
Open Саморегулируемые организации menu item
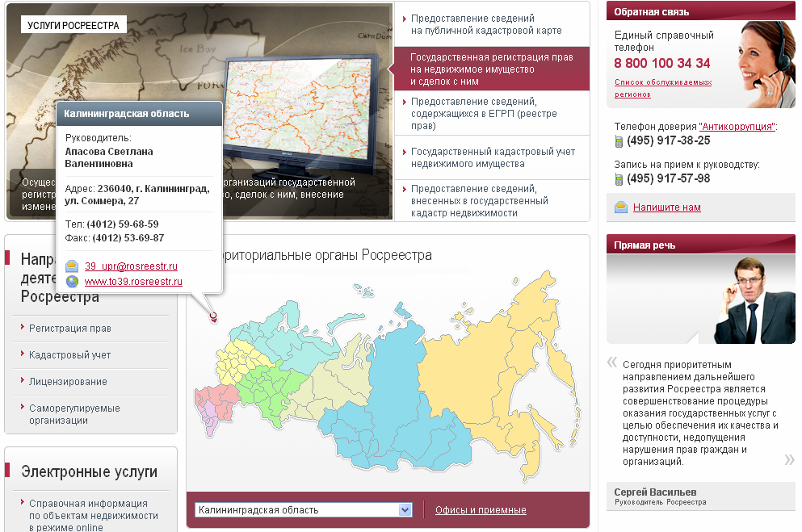coord(74,414)
